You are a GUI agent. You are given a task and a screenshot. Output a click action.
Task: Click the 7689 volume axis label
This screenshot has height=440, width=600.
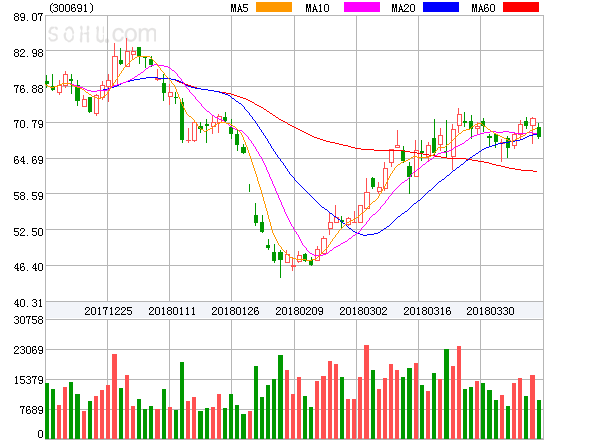pyautogui.click(x=31, y=410)
